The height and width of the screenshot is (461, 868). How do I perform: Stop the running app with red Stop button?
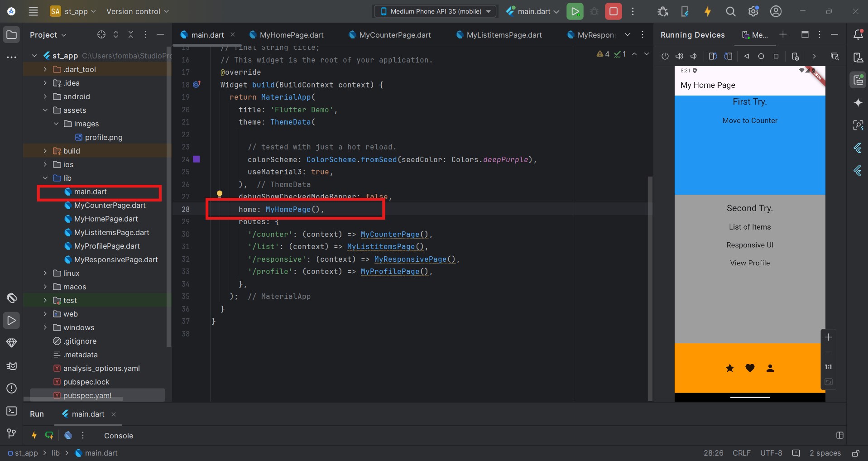613,11
